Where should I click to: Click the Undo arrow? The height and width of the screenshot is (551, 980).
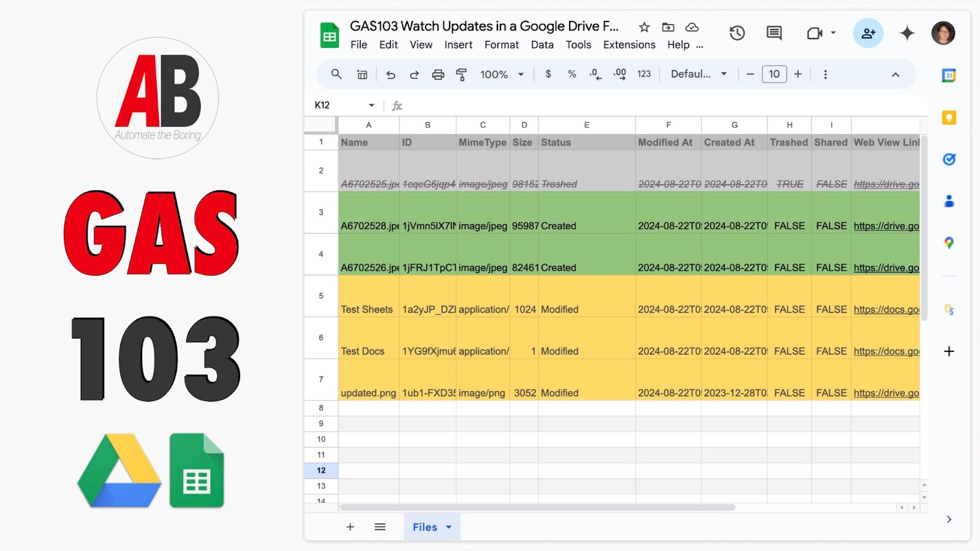click(x=391, y=75)
